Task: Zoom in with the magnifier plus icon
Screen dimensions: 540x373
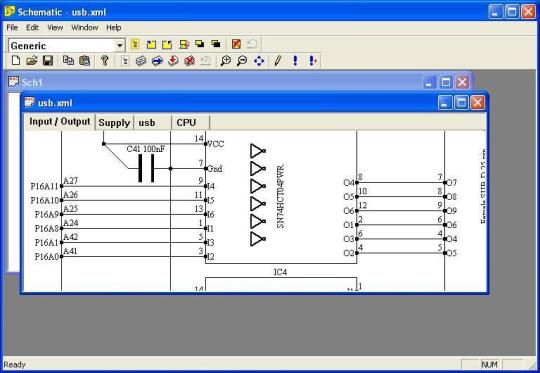Action: 226,61
